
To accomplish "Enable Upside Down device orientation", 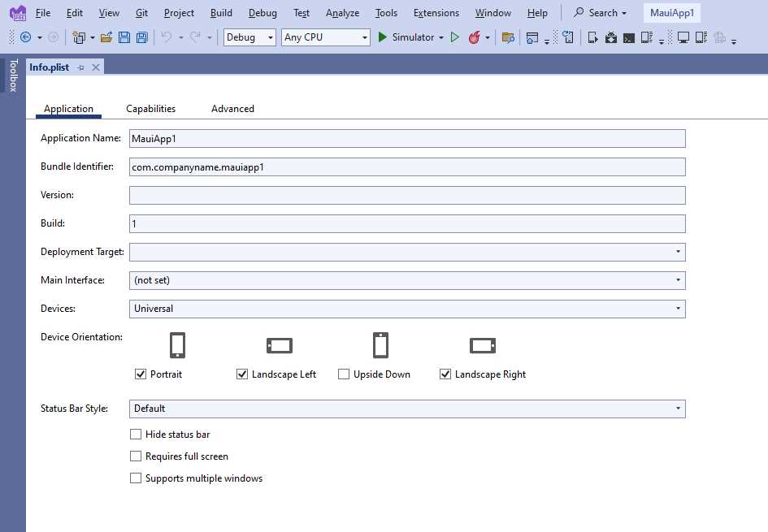I will [344, 374].
